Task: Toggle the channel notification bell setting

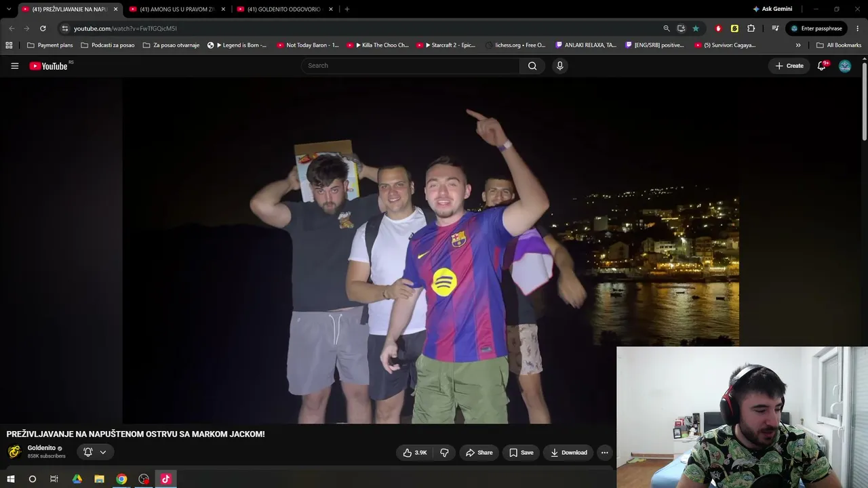Action: click(87, 452)
